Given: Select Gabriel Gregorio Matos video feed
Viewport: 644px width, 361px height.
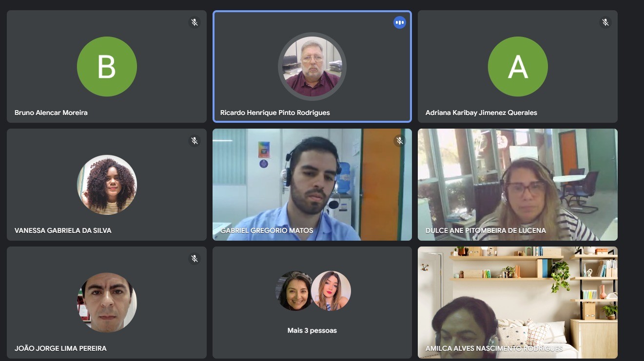Looking at the screenshot, I should point(312,185).
